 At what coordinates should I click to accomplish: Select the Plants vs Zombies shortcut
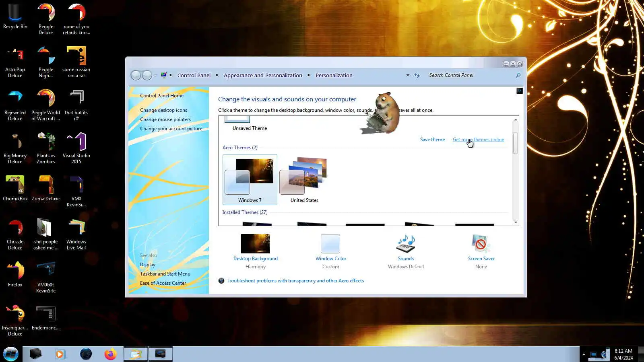[46, 148]
